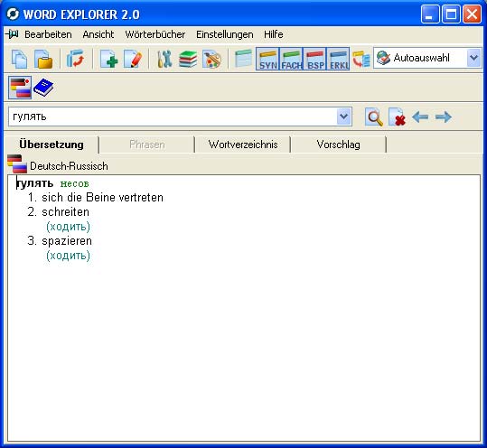Open the tools wrench icon
Screen dimensions: 487x448
pos(164,59)
